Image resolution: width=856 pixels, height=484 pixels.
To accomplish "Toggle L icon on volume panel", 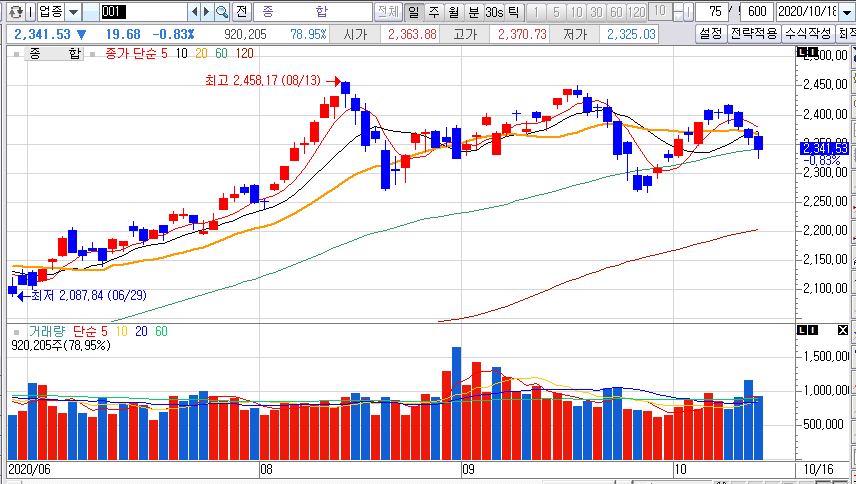I will [x=802, y=330].
